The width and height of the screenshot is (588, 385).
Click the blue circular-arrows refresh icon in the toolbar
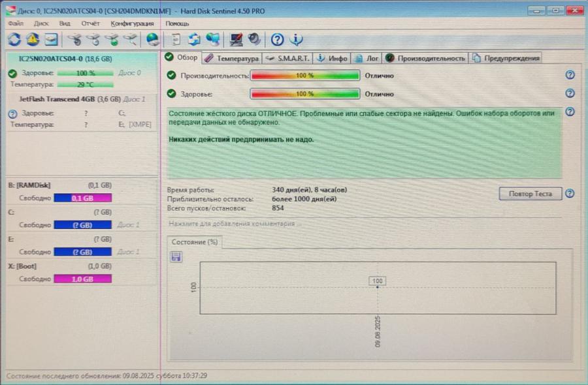pos(14,39)
